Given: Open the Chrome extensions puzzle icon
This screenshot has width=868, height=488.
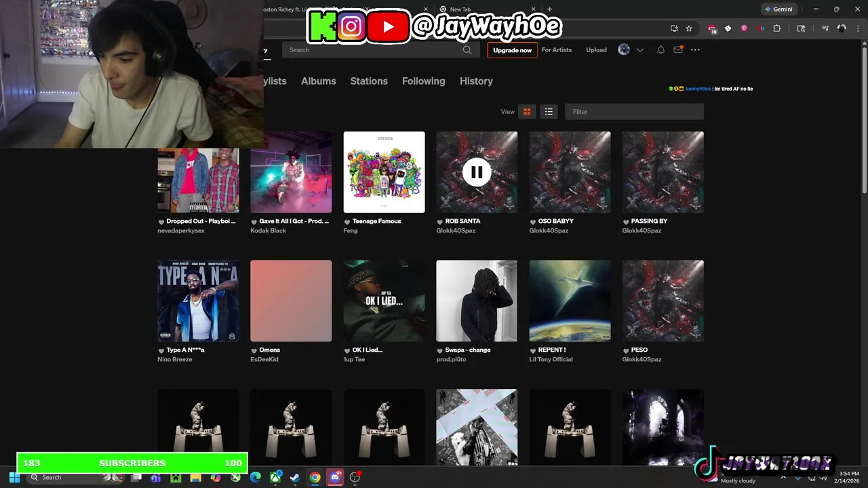Looking at the screenshot, I should tap(777, 28).
